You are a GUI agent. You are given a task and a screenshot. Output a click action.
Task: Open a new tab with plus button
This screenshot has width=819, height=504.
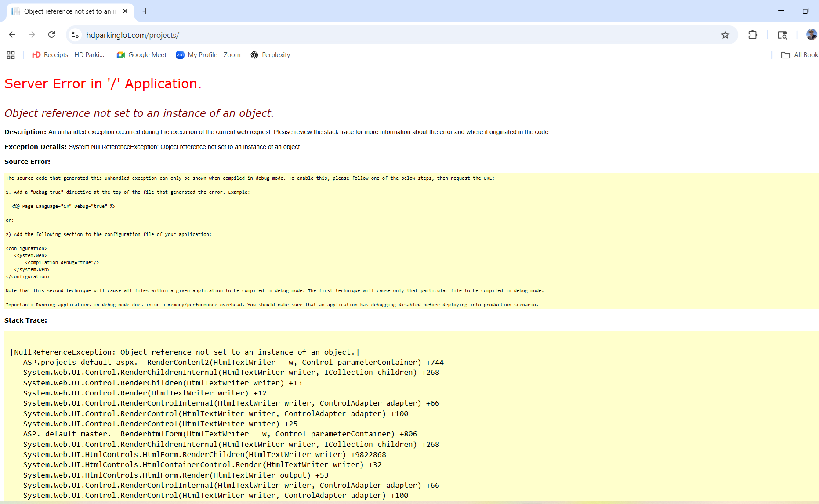click(x=145, y=11)
